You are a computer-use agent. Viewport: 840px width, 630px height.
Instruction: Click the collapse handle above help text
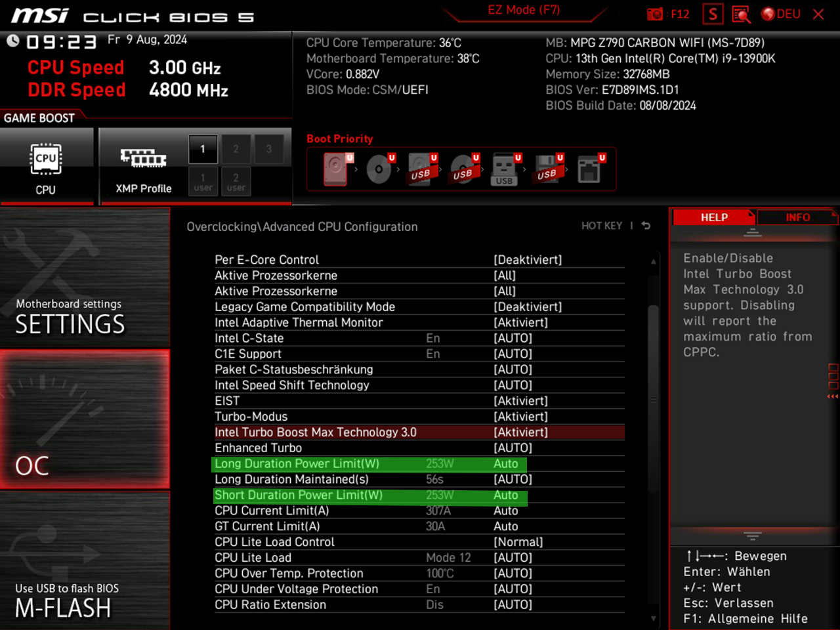point(753,232)
